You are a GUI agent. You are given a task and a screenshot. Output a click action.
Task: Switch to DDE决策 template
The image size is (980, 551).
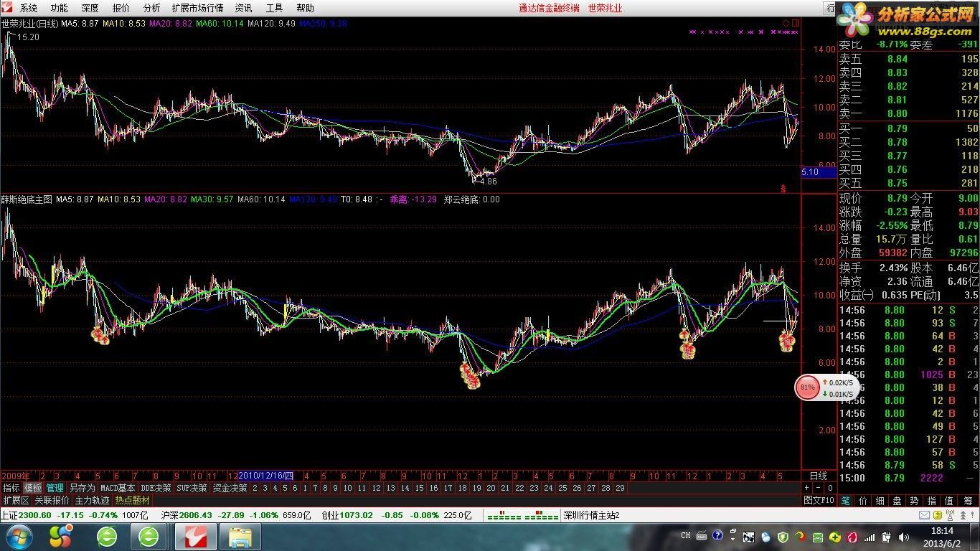click(156, 488)
